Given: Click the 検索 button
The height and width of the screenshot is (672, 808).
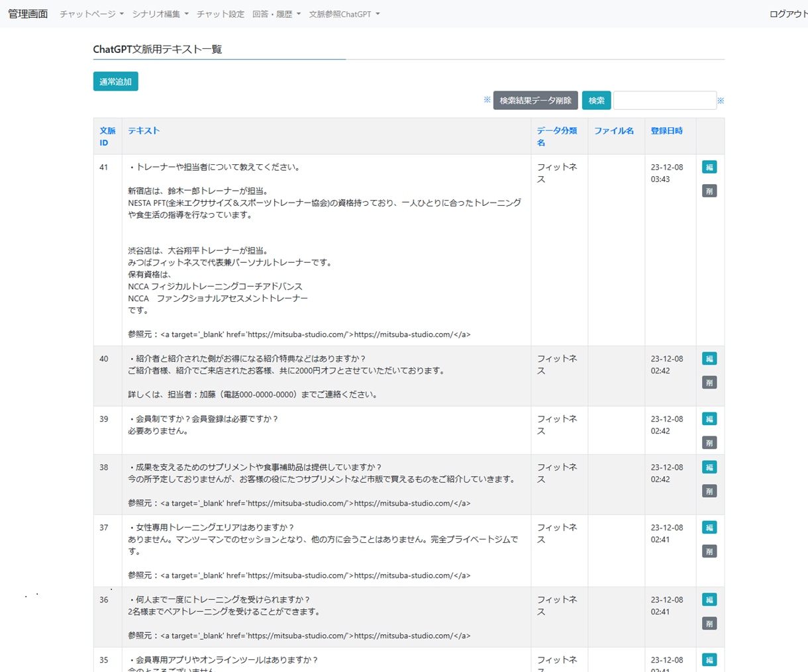Looking at the screenshot, I should [x=597, y=101].
